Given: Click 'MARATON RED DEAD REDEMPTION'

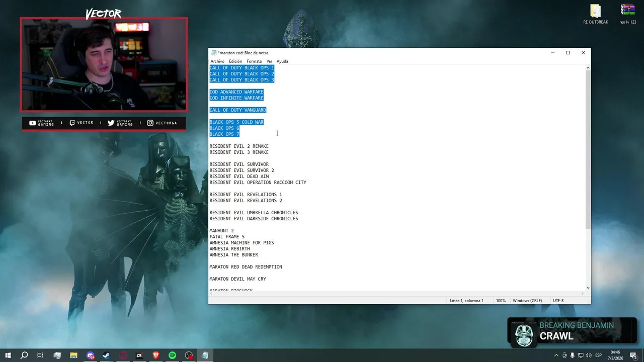Looking at the screenshot, I should pos(246,267).
